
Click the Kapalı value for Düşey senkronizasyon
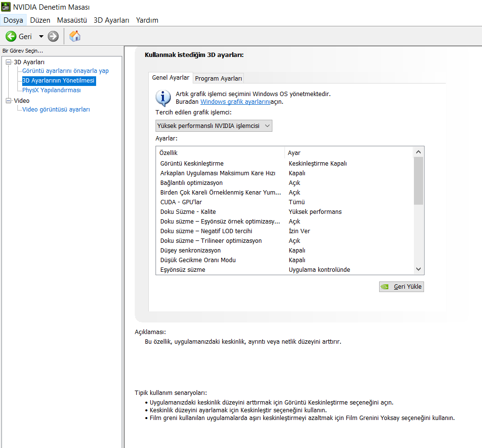click(297, 251)
